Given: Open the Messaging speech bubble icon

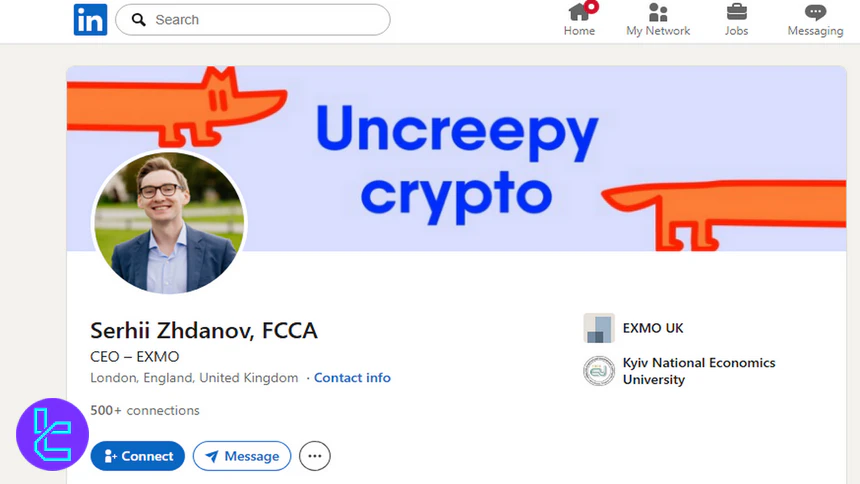Looking at the screenshot, I should pos(815,12).
